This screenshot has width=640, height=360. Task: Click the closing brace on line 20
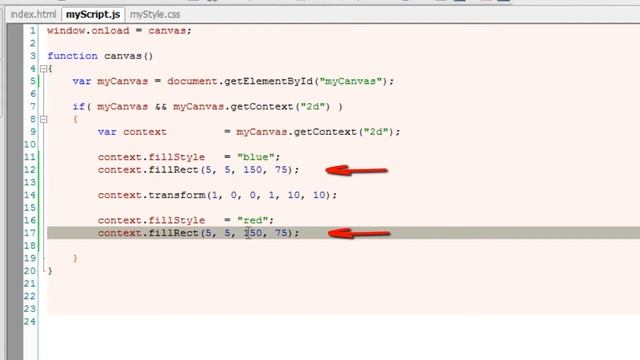[50, 271]
